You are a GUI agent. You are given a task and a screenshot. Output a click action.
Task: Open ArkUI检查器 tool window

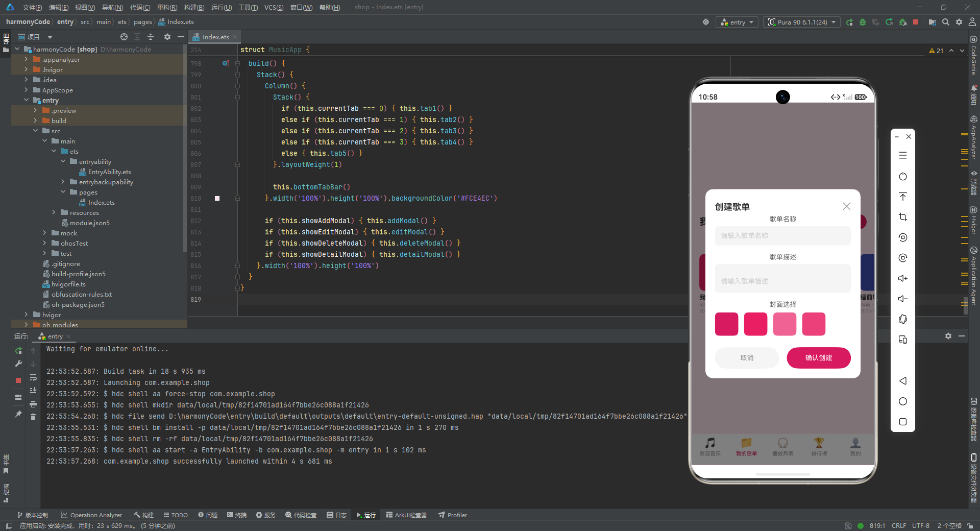point(406,515)
